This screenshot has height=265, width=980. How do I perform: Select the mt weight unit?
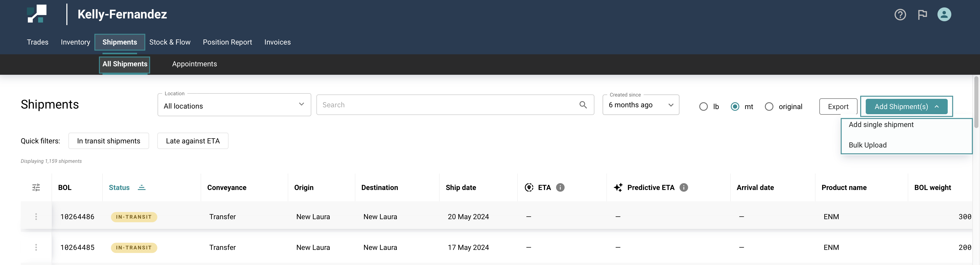735,107
